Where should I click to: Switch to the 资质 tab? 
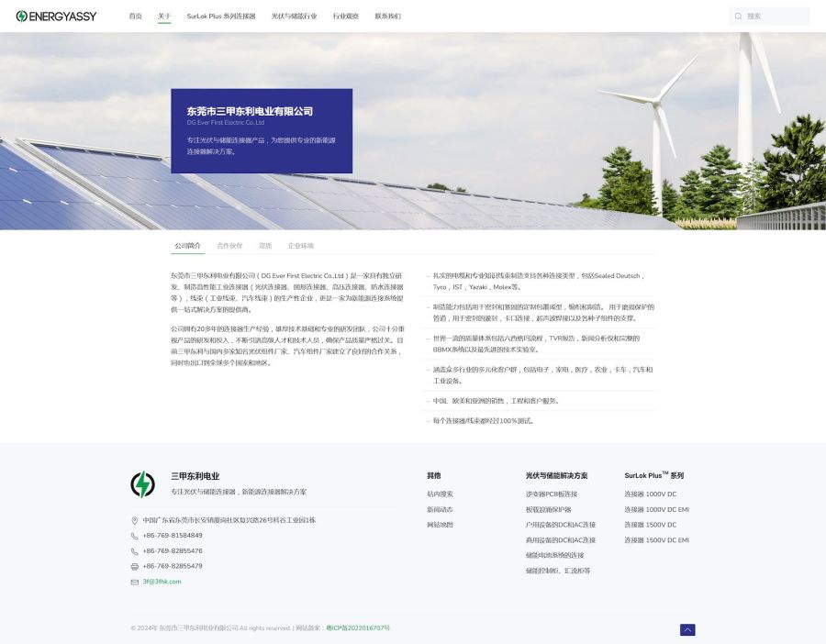pyautogui.click(x=265, y=246)
